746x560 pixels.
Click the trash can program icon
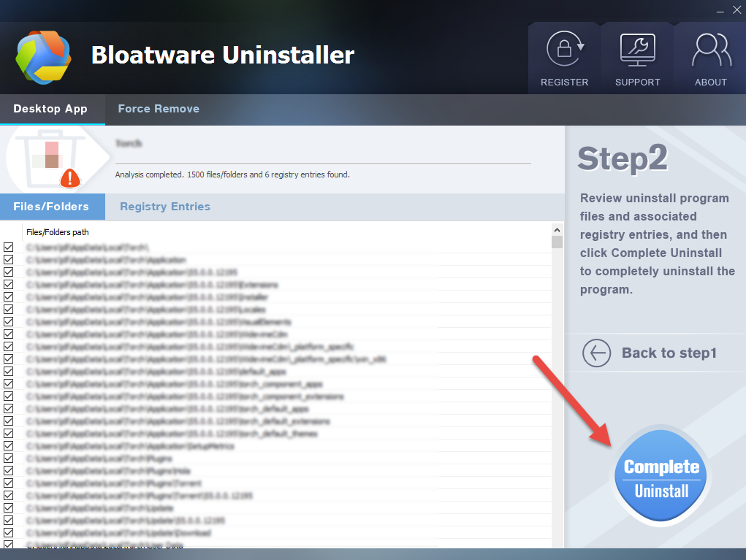pyautogui.click(x=51, y=158)
